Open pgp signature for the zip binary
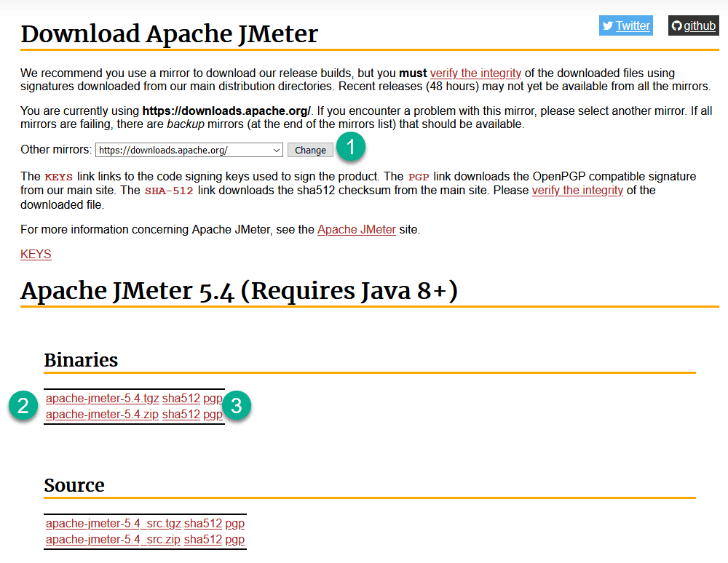The image size is (728, 563). [213, 414]
